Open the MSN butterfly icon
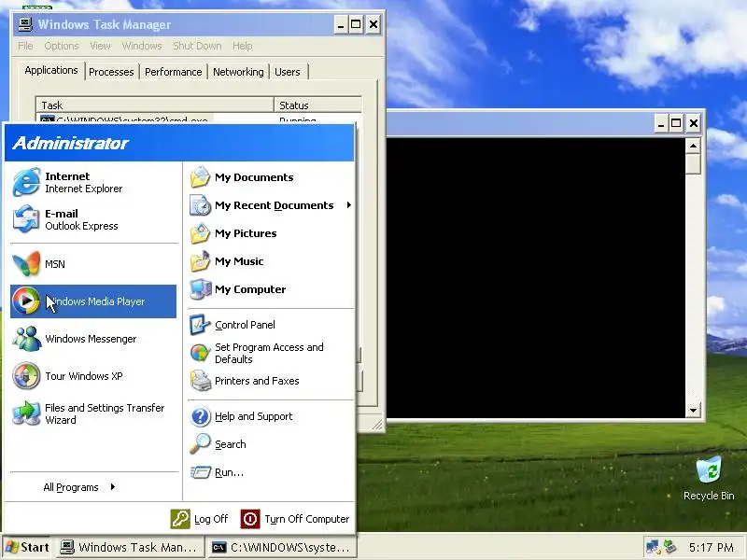This screenshot has width=747, height=560. [26, 264]
